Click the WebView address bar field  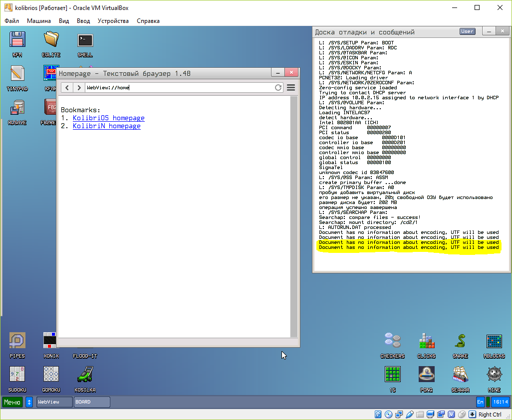(180, 88)
